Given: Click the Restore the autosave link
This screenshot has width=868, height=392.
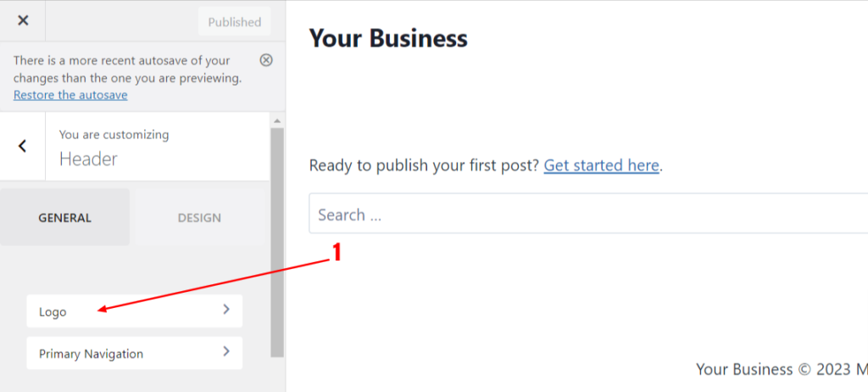Looking at the screenshot, I should pos(70,95).
